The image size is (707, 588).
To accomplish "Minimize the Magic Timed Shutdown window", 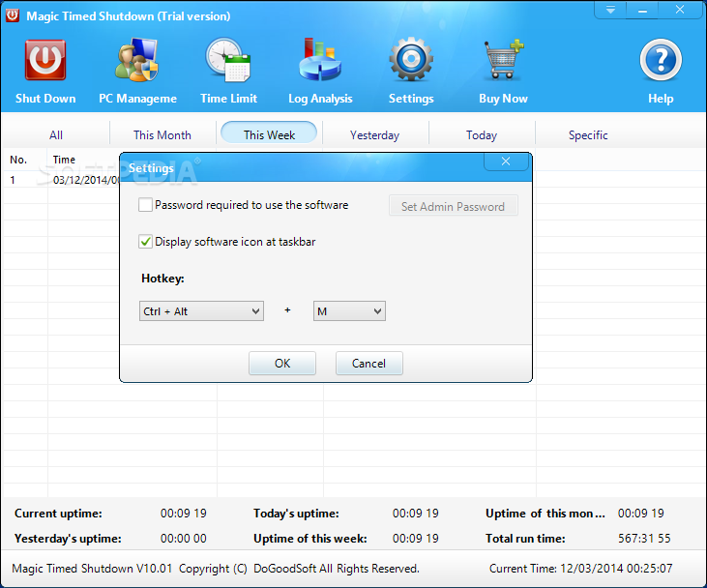I will coord(642,10).
